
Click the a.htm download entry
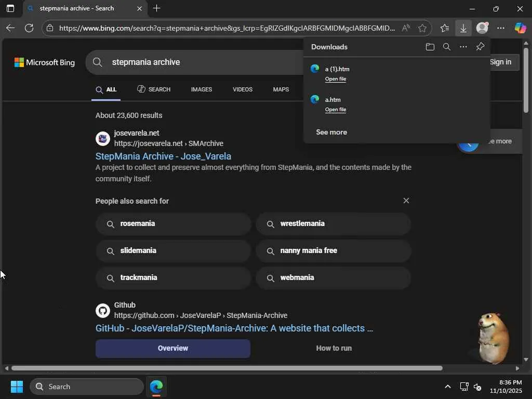[397, 104]
